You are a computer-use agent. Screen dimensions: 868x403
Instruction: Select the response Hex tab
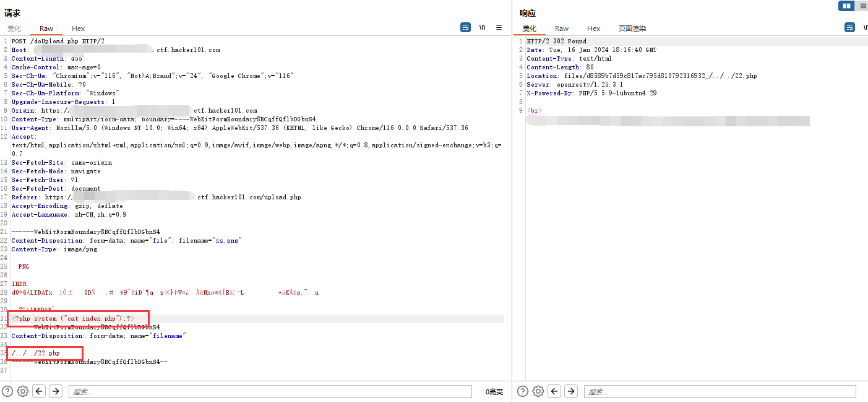(x=594, y=28)
